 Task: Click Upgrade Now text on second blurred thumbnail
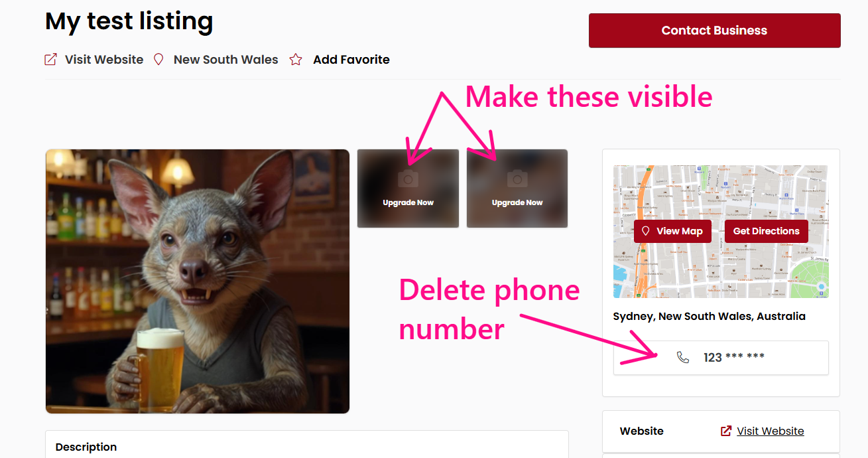click(x=517, y=202)
